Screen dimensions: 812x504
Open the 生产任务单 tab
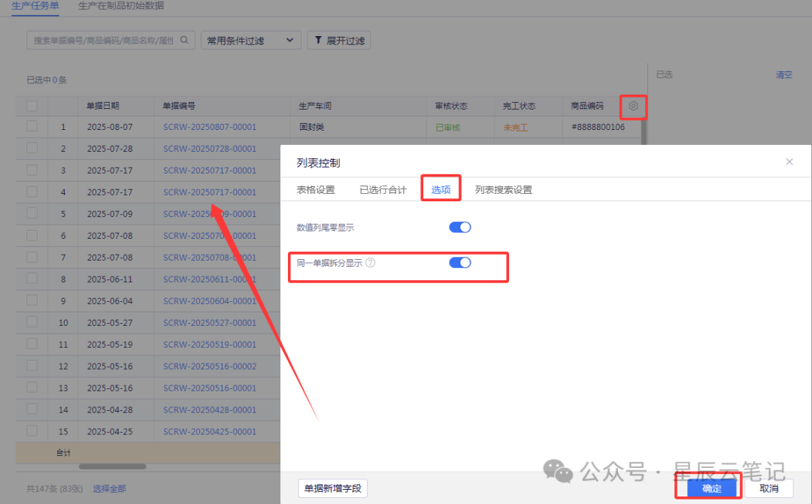35,6
